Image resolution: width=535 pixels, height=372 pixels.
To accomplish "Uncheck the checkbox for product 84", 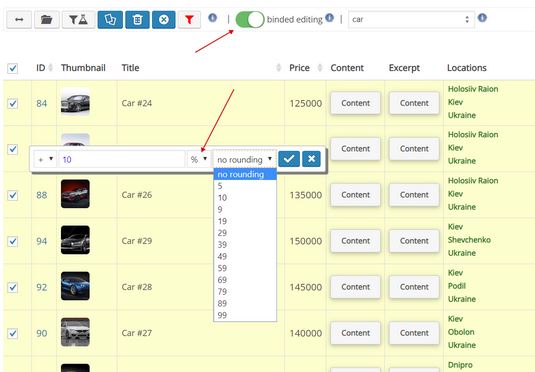I will coord(13,103).
